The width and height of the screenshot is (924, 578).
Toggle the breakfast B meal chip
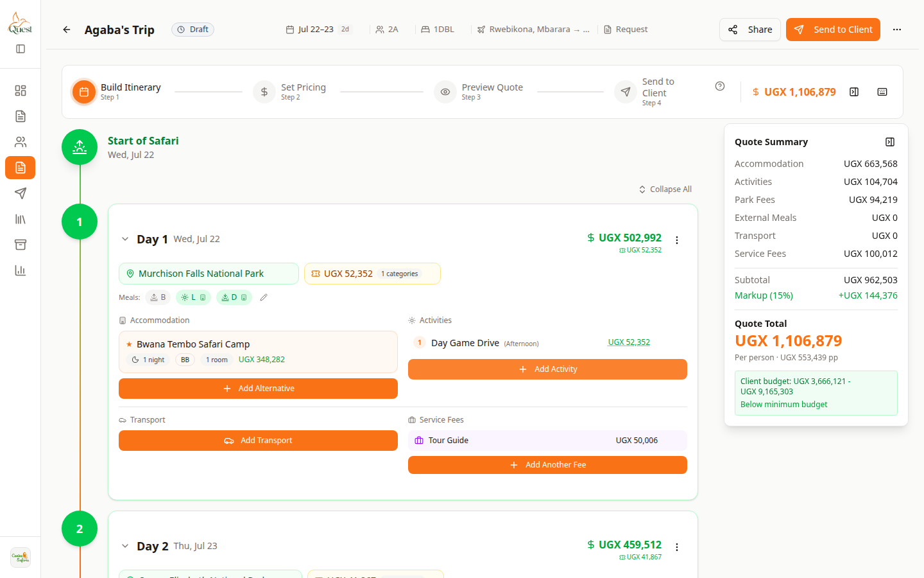(158, 297)
